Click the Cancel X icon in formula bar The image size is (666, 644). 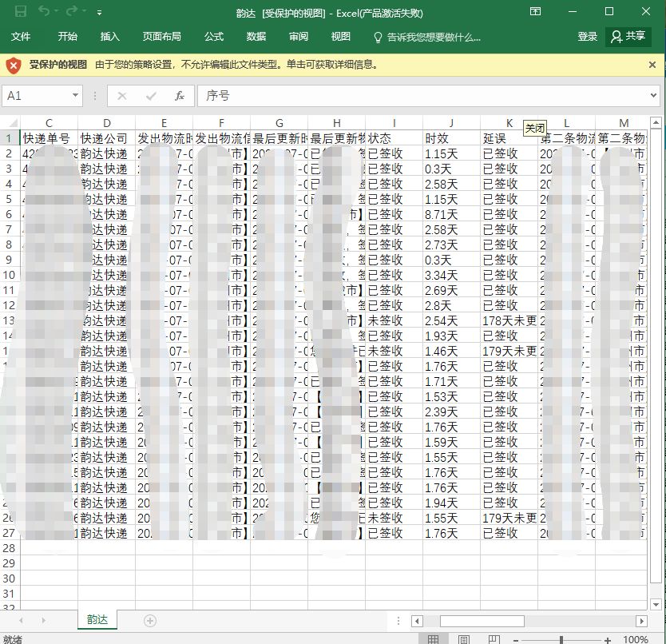[122, 96]
